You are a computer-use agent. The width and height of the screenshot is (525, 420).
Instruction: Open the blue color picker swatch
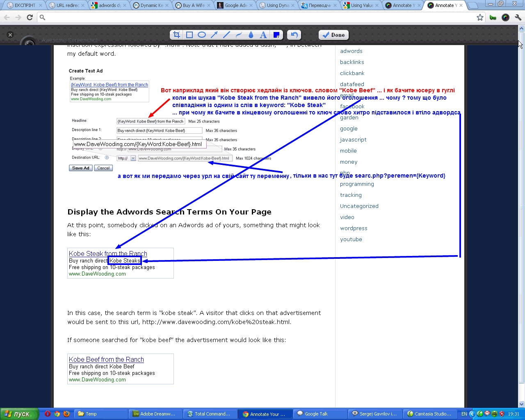[x=276, y=35]
